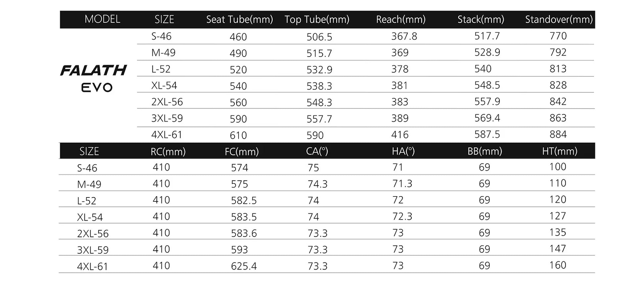Click the FC(mm) column header
Viewport: 644px width, 297px height.
pyautogui.click(x=242, y=151)
